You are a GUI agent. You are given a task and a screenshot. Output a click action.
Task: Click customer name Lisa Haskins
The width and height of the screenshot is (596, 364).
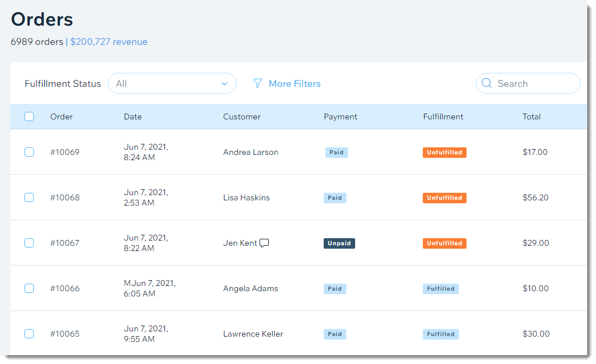coord(246,198)
